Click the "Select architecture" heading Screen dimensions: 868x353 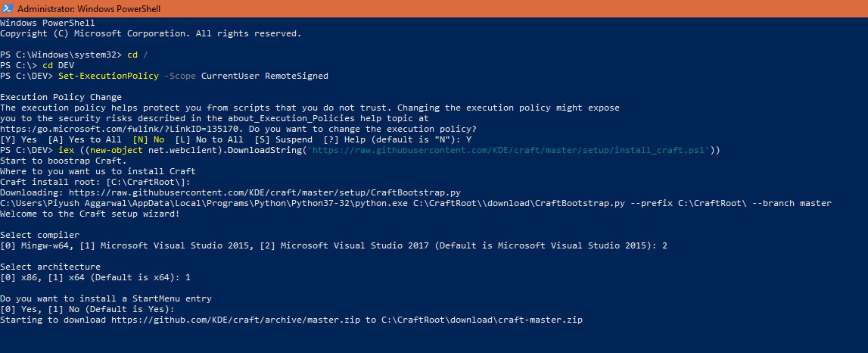(50, 267)
